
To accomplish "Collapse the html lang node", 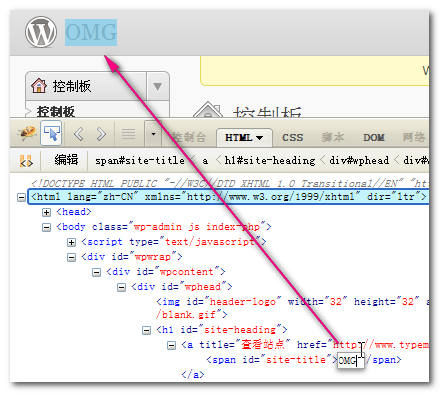I will point(21,197).
